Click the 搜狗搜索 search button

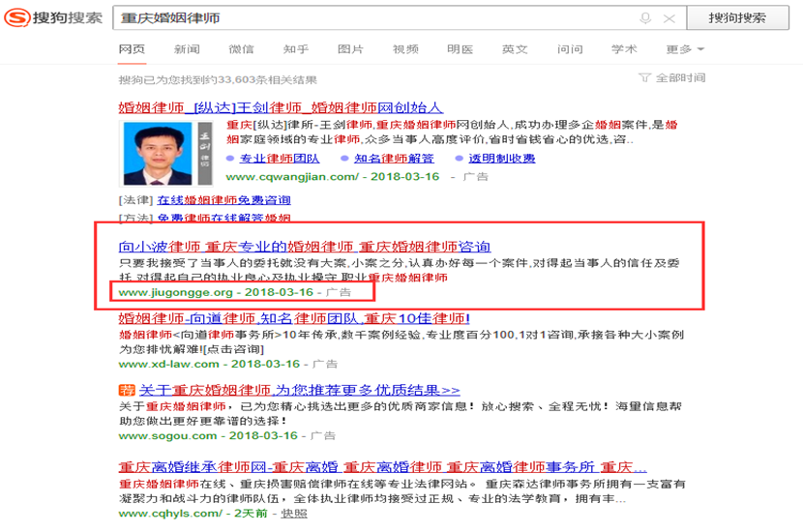pos(737,18)
